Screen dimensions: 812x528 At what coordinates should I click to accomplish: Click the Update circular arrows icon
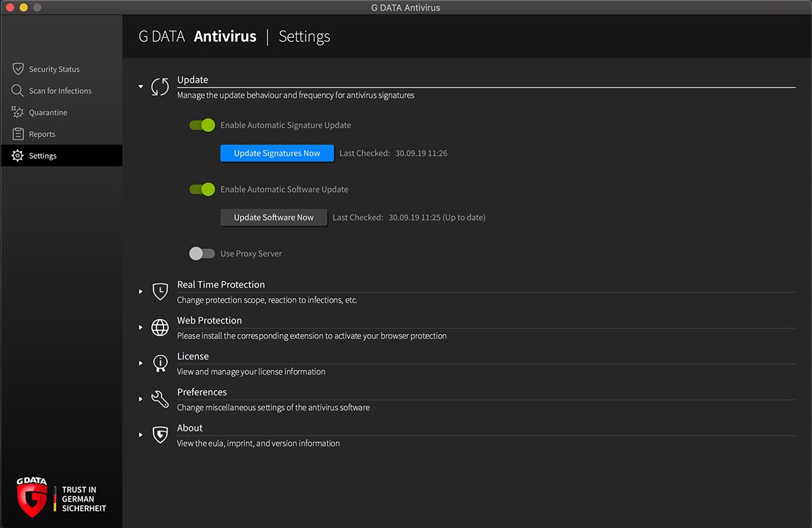point(160,87)
